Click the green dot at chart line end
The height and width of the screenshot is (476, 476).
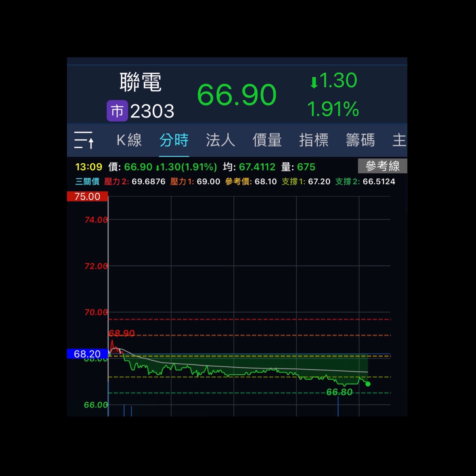pos(368,384)
